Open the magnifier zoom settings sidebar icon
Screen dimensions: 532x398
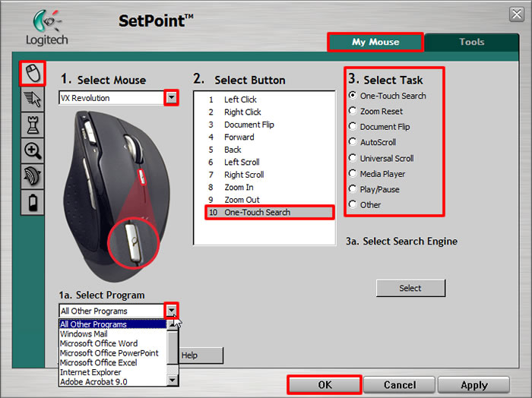point(33,150)
